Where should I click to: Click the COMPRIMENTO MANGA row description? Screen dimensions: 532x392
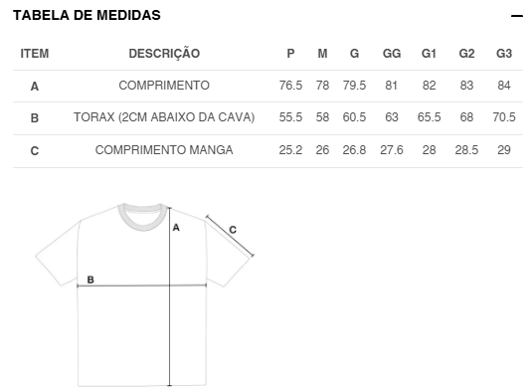point(164,149)
